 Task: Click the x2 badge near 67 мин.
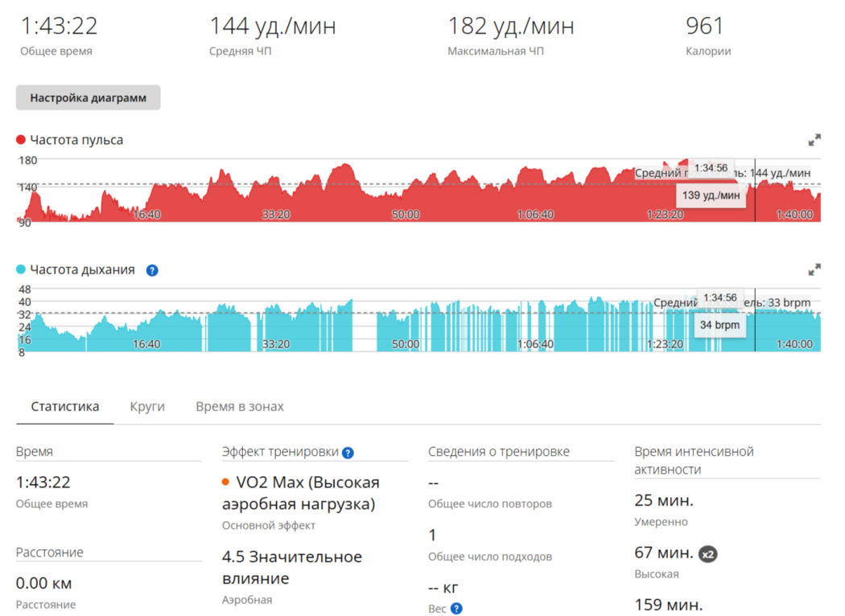pos(707,553)
